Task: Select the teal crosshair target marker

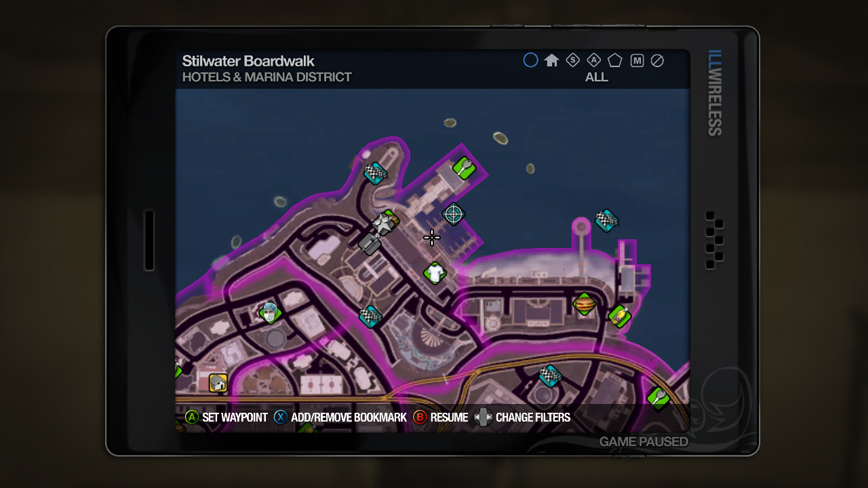Action: click(453, 214)
